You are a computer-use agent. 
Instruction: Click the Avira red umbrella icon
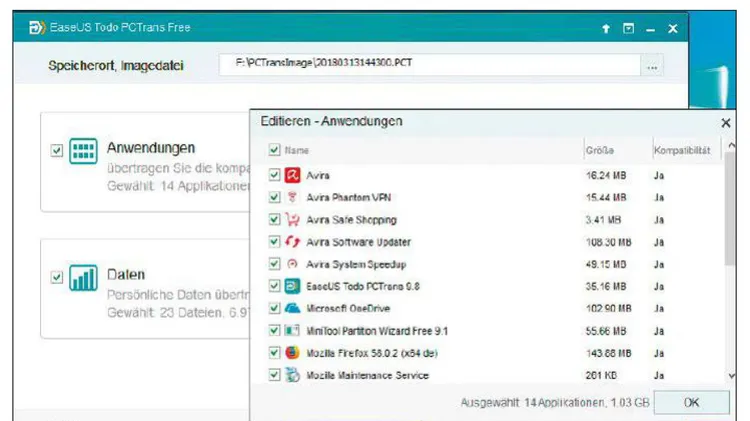click(x=292, y=175)
